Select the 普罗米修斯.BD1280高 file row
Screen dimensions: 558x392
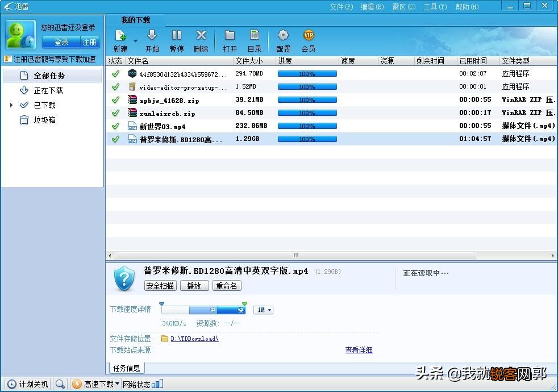pyautogui.click(x=332, y=139)
